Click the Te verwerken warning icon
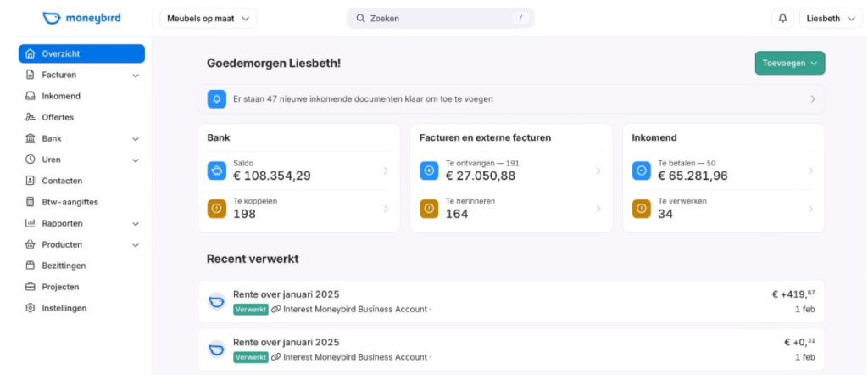The height and width of the screenshot is (375, 868). coord(641,209)
